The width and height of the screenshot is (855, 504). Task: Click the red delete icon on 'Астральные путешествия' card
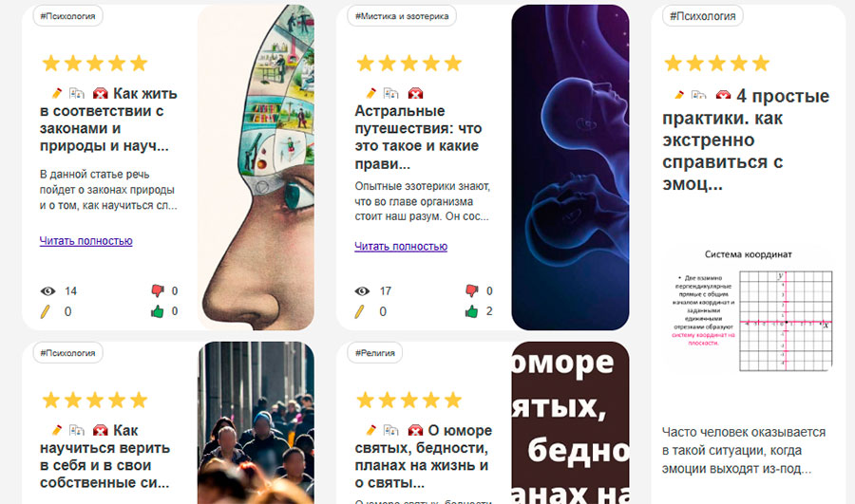[x=415, y=94]
